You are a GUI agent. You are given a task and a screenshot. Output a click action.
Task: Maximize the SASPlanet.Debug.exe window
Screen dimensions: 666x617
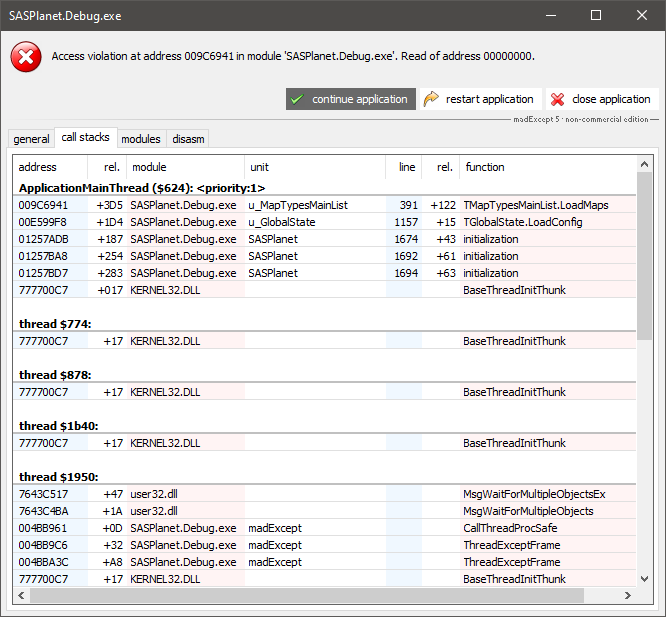coord(596,16)
